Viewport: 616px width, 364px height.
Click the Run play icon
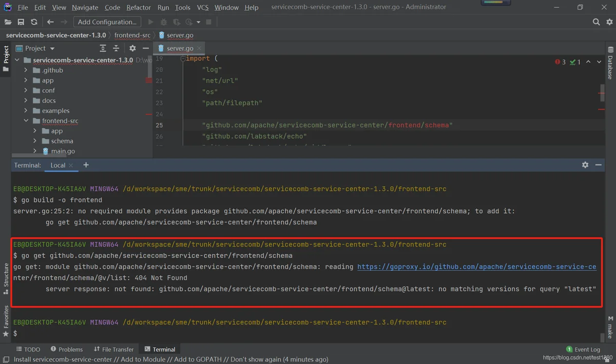[x=150, y=22]
